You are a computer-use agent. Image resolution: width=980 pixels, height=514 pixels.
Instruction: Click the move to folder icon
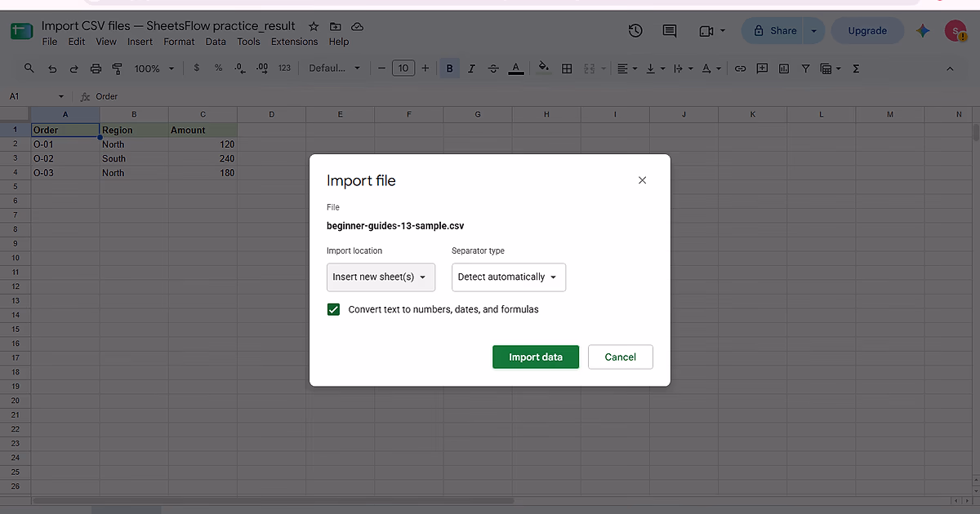tap(336, 27)
